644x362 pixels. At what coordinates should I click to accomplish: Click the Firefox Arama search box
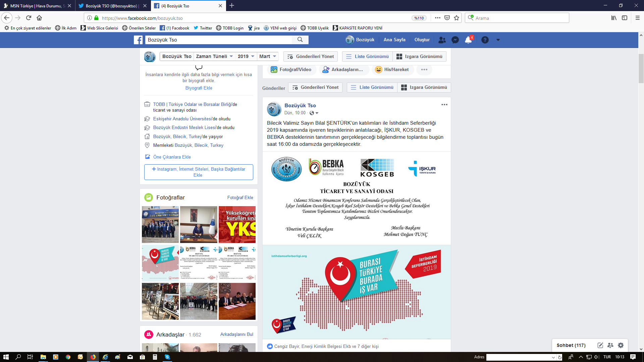tap(517, 18)
